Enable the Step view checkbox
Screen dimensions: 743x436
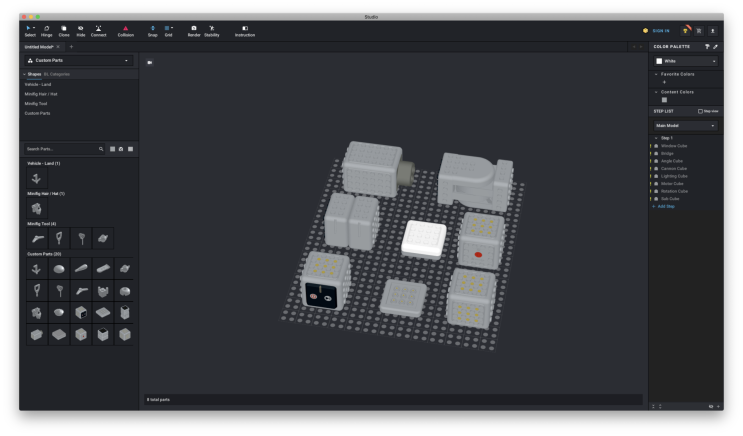tap(700, 111)
